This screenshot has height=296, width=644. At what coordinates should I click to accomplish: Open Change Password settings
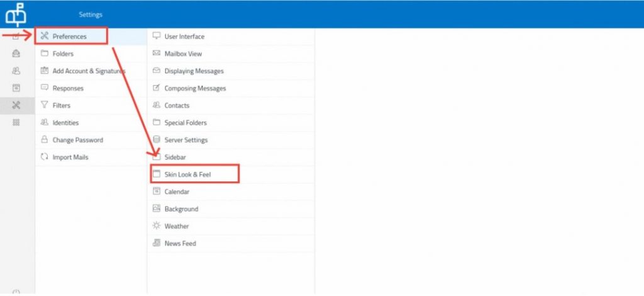coord(77,140)
